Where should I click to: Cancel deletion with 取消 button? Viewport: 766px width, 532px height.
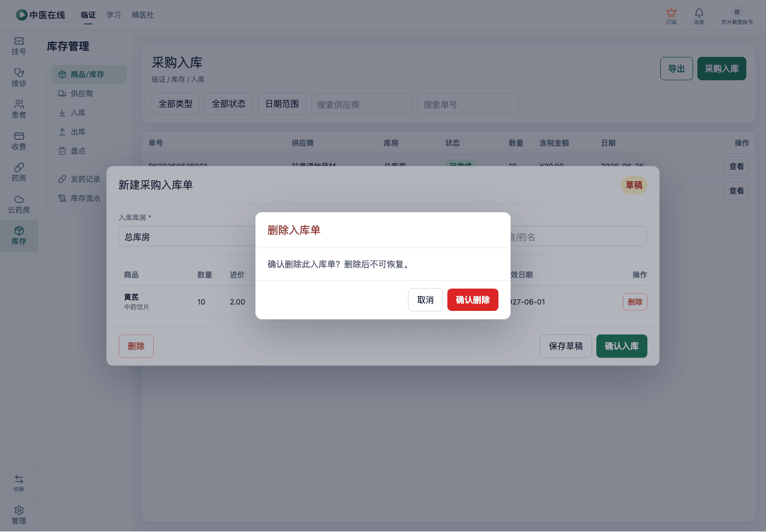(x=425, y=300)
